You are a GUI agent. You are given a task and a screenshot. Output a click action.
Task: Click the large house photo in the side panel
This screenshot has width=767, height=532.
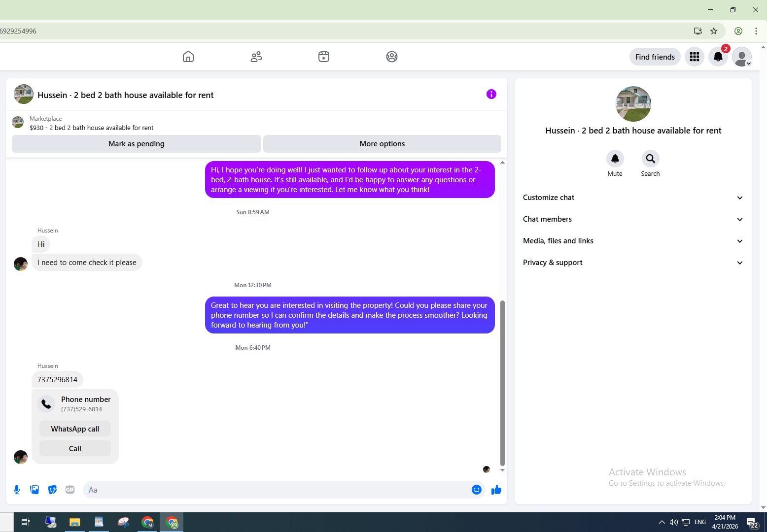click(633, 104)
